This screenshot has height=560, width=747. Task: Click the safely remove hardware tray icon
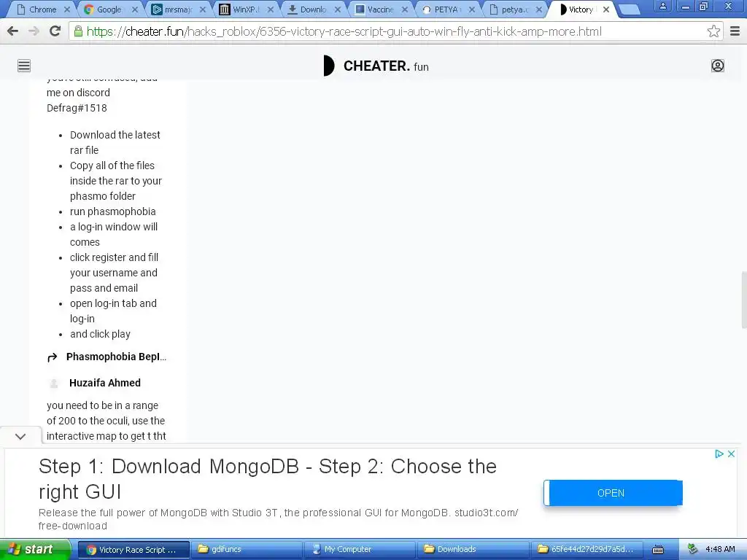click(693, 549)
